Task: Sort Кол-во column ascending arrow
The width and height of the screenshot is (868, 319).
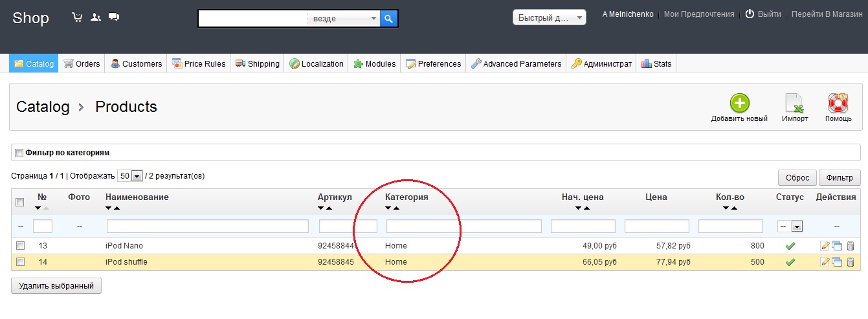Action: tap(734, 208)
